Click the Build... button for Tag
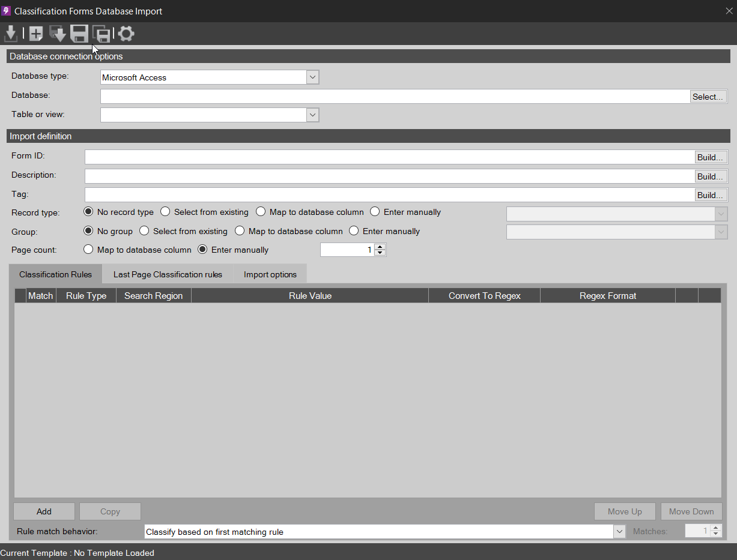Screen dimensions: 737x560 point(711,195)
